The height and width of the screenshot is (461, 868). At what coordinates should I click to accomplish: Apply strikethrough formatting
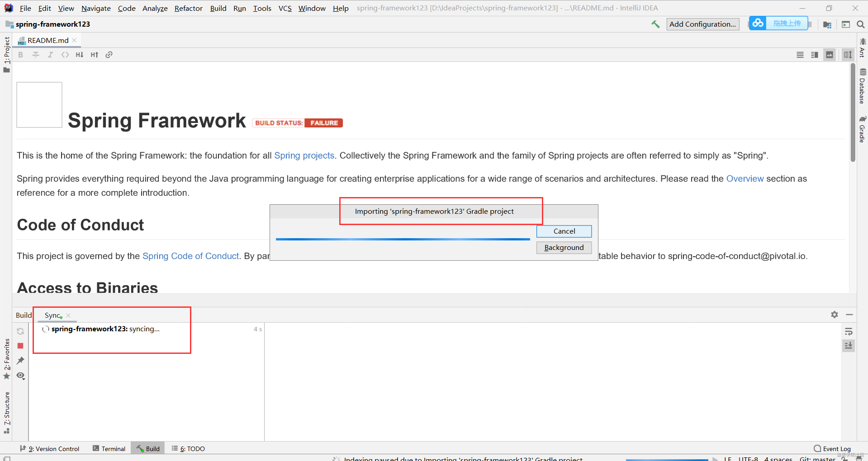35,55
